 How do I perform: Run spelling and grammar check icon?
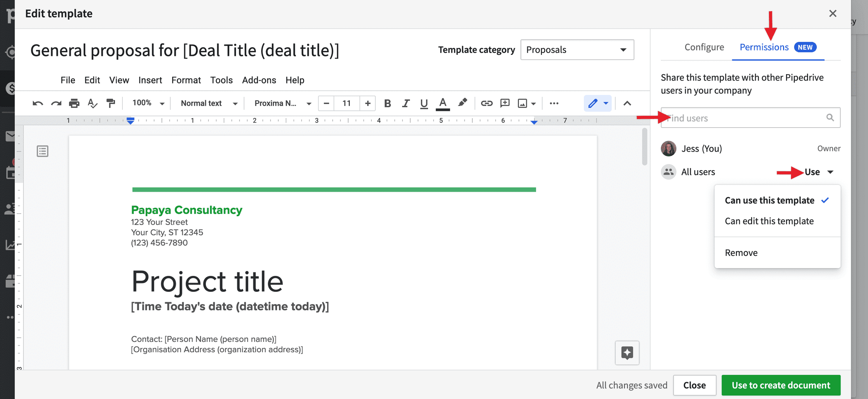(x=92, y=103)
